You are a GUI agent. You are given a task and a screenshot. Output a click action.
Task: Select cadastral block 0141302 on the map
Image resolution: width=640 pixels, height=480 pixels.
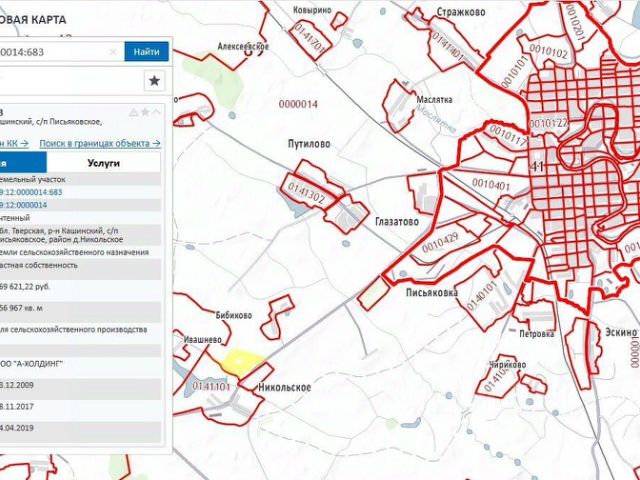click(x=306, y=193)
